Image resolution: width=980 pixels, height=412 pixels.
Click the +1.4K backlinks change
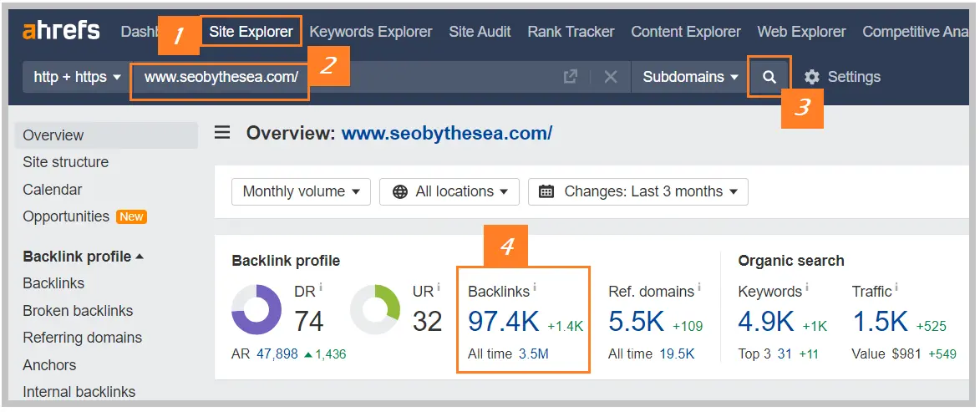566,327
